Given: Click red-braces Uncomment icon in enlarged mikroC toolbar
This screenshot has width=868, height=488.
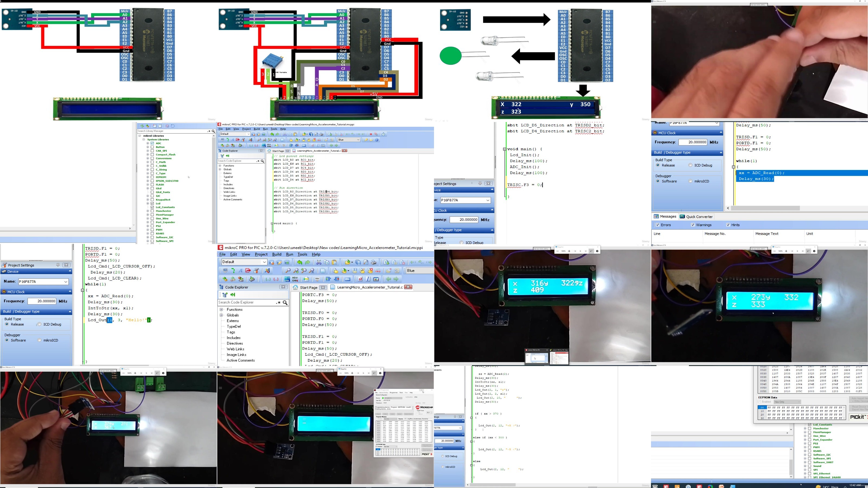Looking at the screenshot, I should pos(276,279).
